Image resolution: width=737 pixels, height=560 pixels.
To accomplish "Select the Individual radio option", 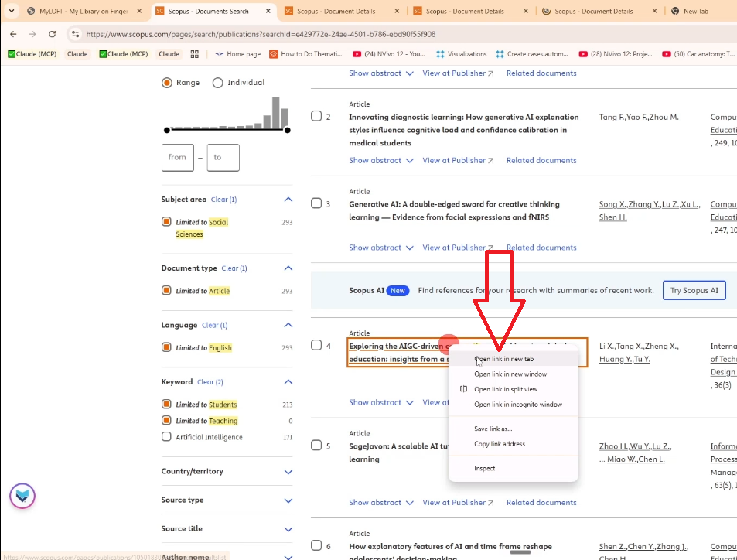I will coord(217,83).
